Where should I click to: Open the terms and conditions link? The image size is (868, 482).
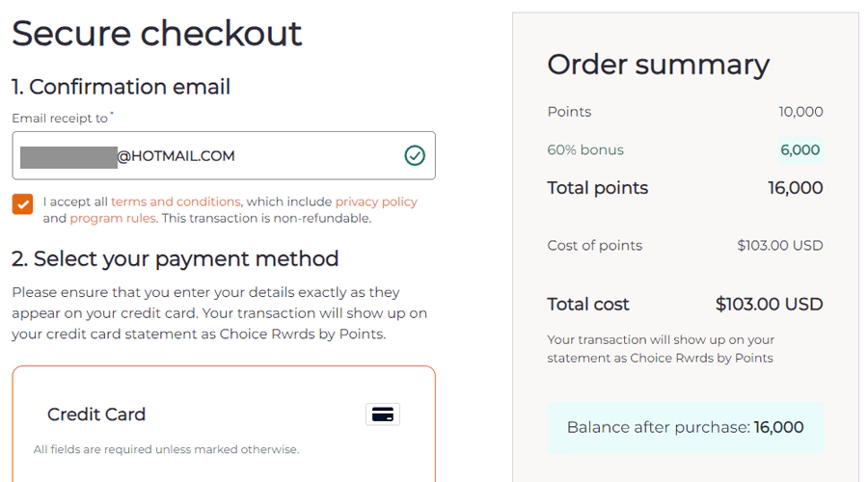click(176, 202)
